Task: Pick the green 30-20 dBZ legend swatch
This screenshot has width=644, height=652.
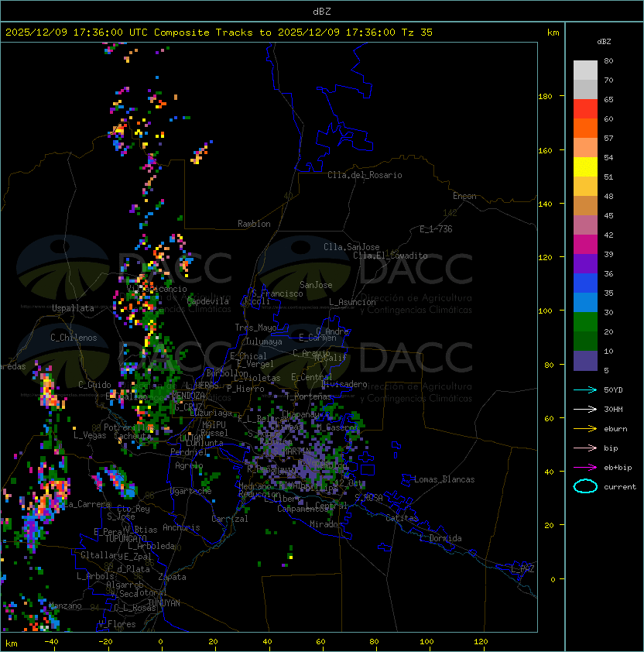Action: [585, 322]
